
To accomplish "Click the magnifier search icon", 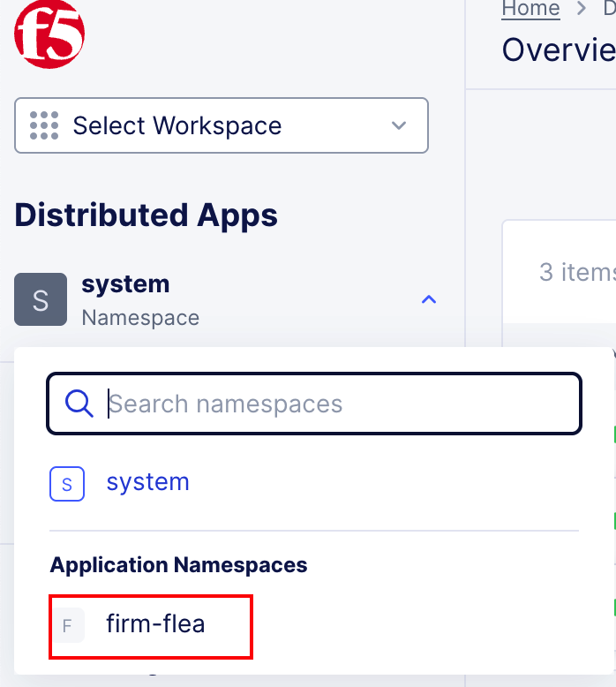I will pos(79,404).
